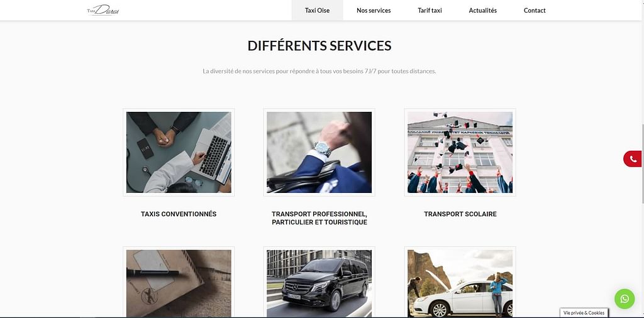Select the black Mercedes van thumbnail
This screenshot has height=318, width=644.
click(x=319, y=282)
